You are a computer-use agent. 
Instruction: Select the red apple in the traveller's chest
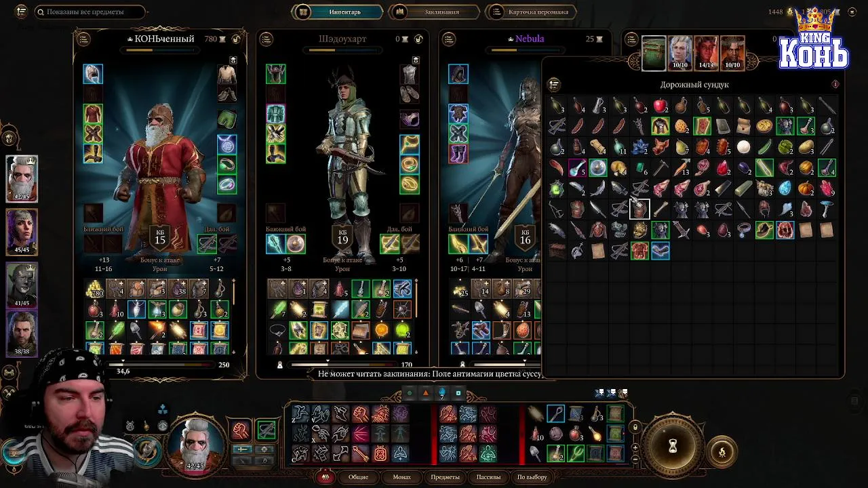(660, 106)
